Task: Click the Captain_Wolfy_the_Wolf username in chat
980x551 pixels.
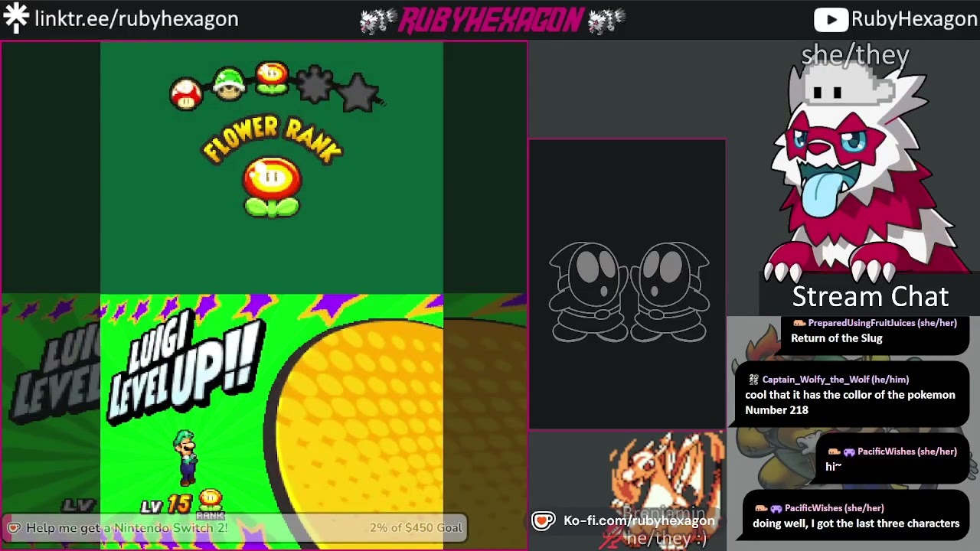Action: coord(835,380)
